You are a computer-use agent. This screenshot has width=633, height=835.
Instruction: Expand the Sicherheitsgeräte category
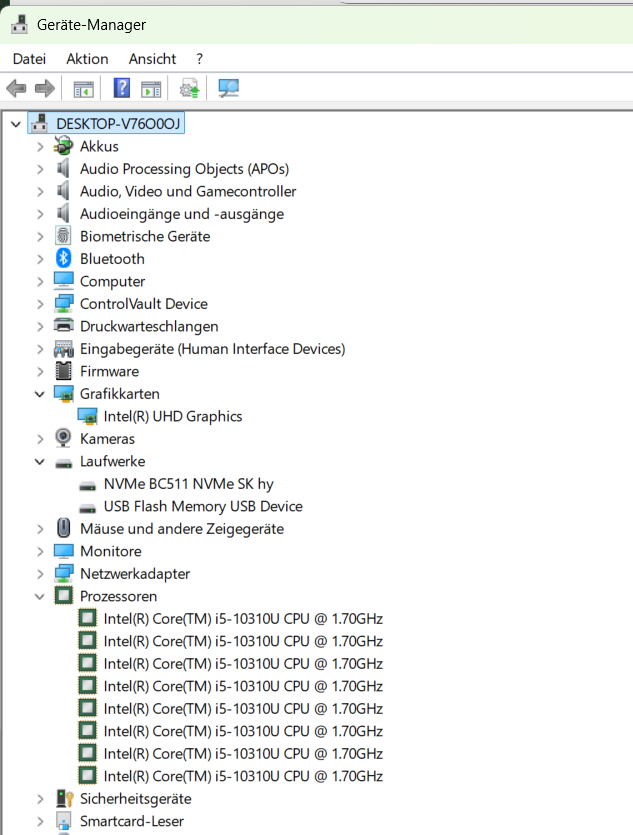tap(40, 799)
